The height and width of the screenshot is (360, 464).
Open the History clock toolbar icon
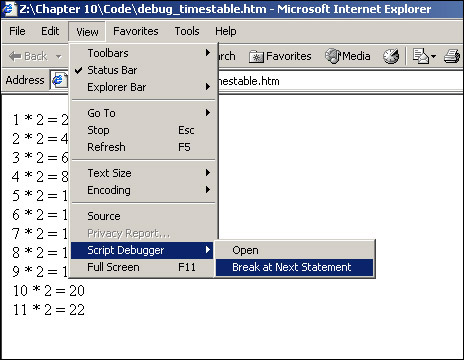coord(391,56)
